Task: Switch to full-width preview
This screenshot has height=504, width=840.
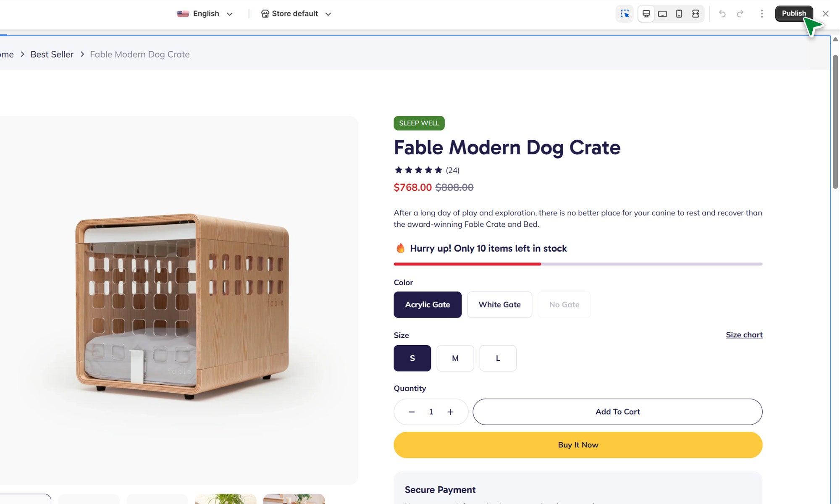Action: click(x=696, y=14)
